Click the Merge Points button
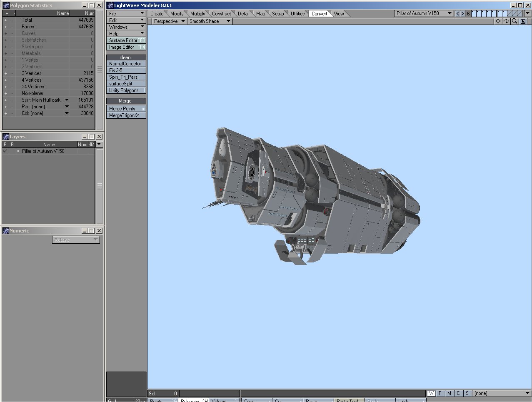Screen dimensions: 532x402 pos(126,109)
